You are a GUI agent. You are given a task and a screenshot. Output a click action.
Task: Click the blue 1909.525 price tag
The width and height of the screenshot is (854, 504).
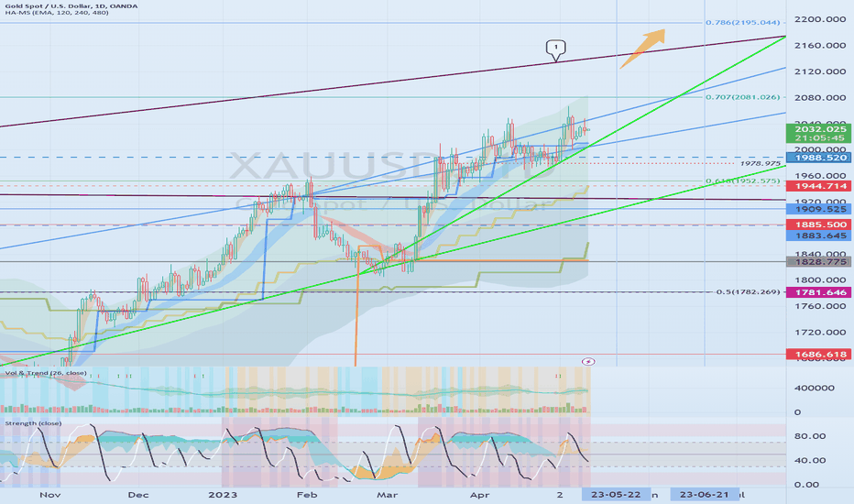(820, 209)
